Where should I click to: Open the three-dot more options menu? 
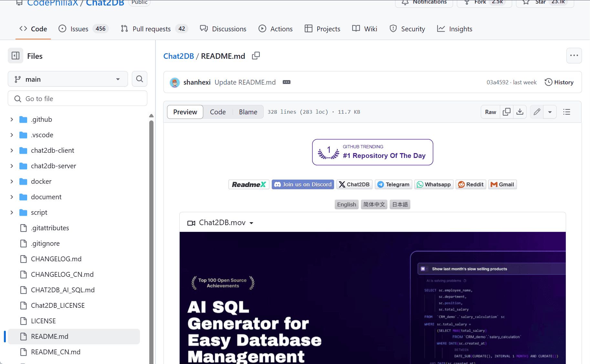(574, 56)
